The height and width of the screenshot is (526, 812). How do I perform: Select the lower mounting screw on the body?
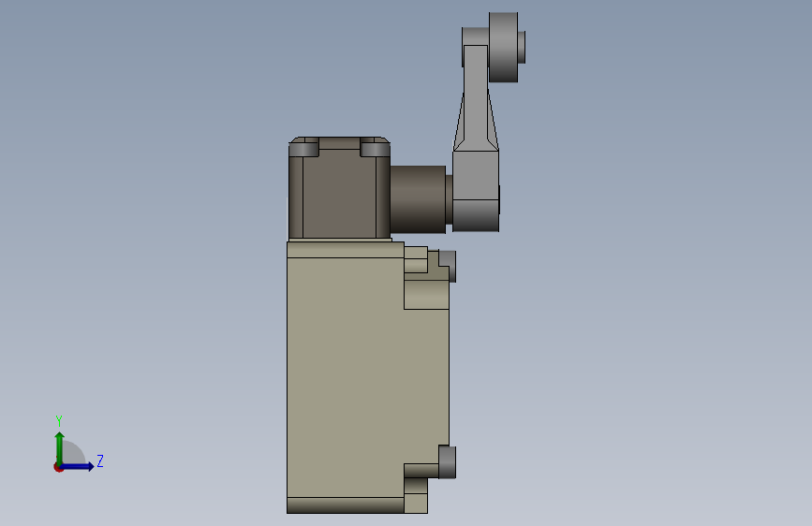pyautogui.click(x=448, y=461)
